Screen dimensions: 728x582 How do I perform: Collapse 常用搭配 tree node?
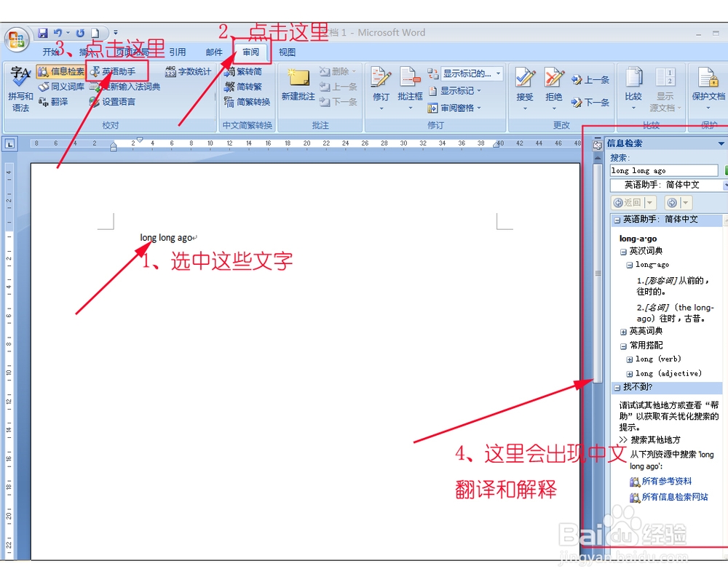tap(623, 346)
